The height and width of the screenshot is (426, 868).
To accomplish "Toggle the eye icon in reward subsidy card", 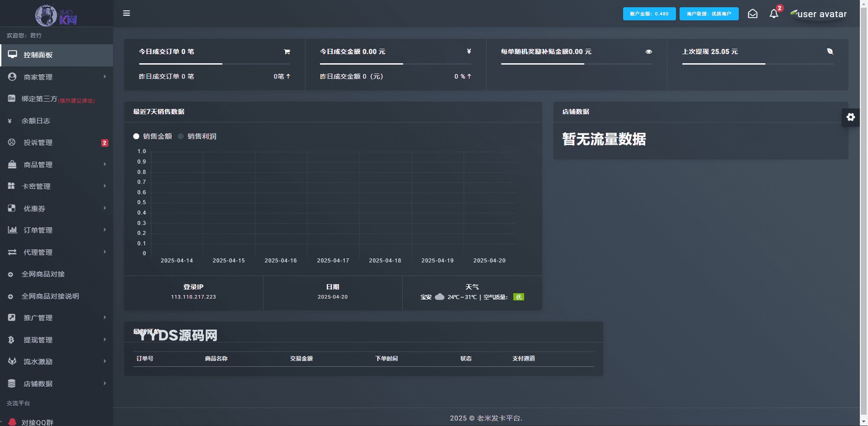I will click(648, 51).
